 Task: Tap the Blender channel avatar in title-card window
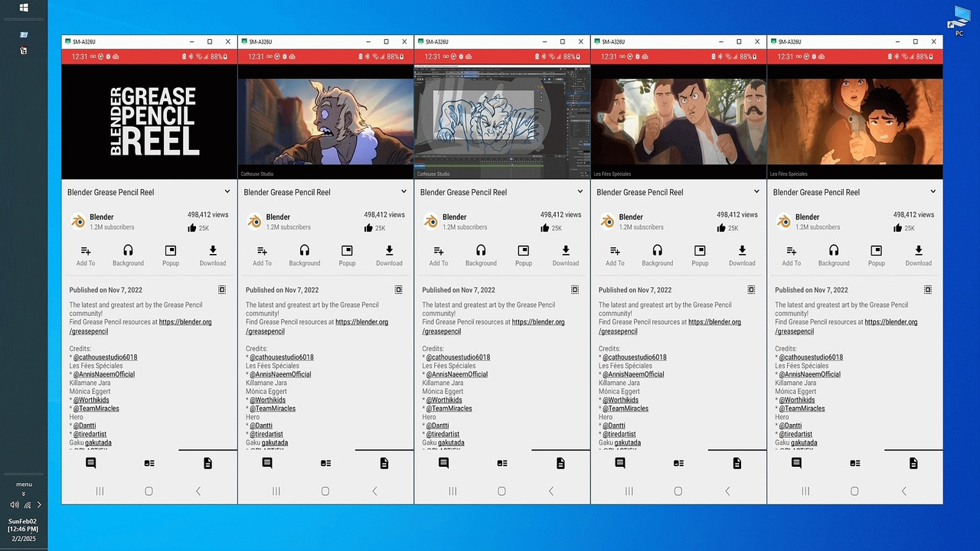pyautogui.click(x=77, y=221)
